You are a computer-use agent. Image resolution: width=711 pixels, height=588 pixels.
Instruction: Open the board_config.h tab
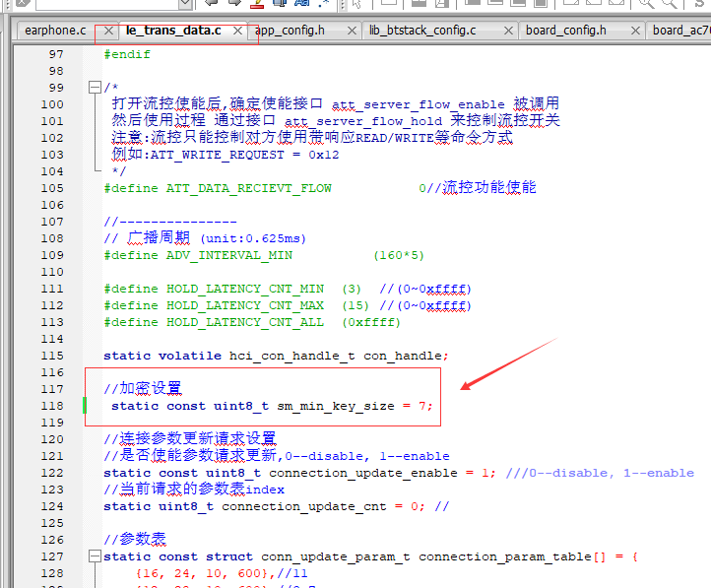point(565,31)
